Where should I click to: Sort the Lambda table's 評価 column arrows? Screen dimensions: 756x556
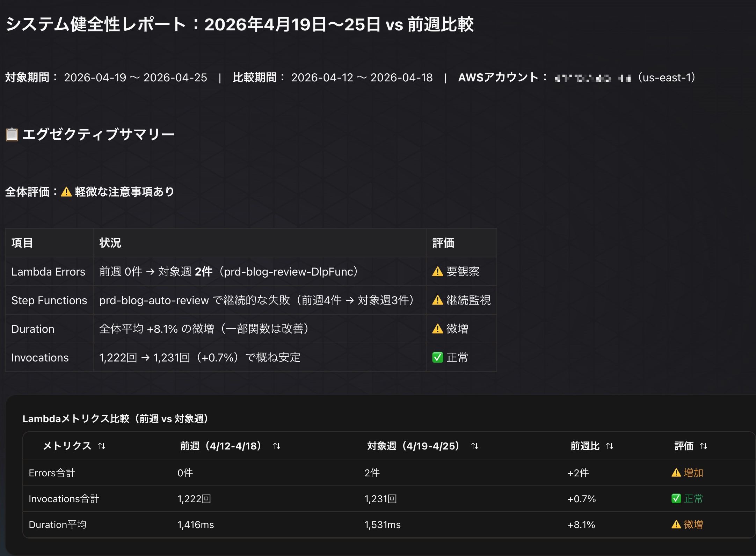point(704,446)
